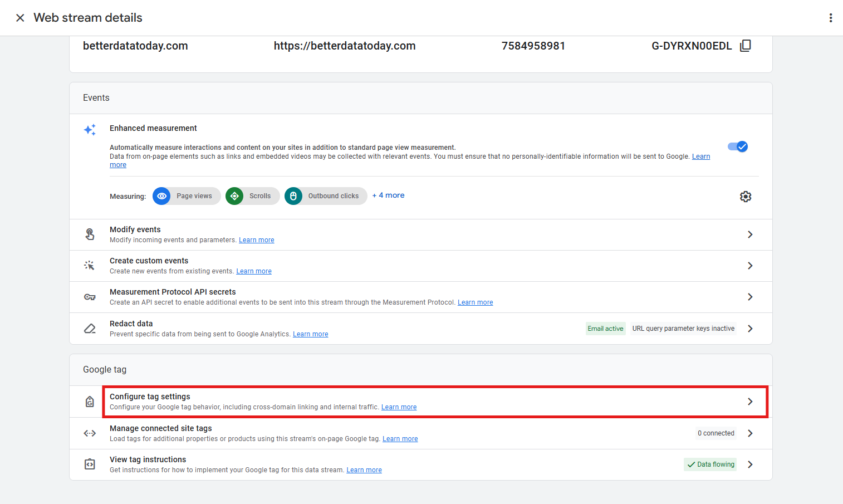Viewport: 843px width, 504px height.
Task: Click the Email active status badge
Action: [605, 329]
